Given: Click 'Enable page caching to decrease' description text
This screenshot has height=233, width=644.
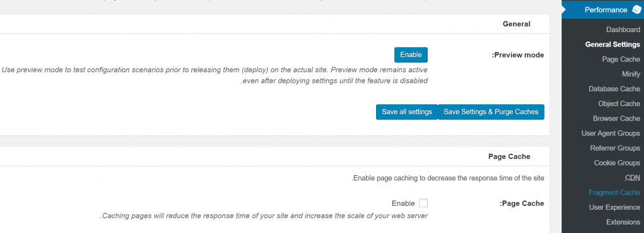Looking at the screenshot, I should 448,178.
